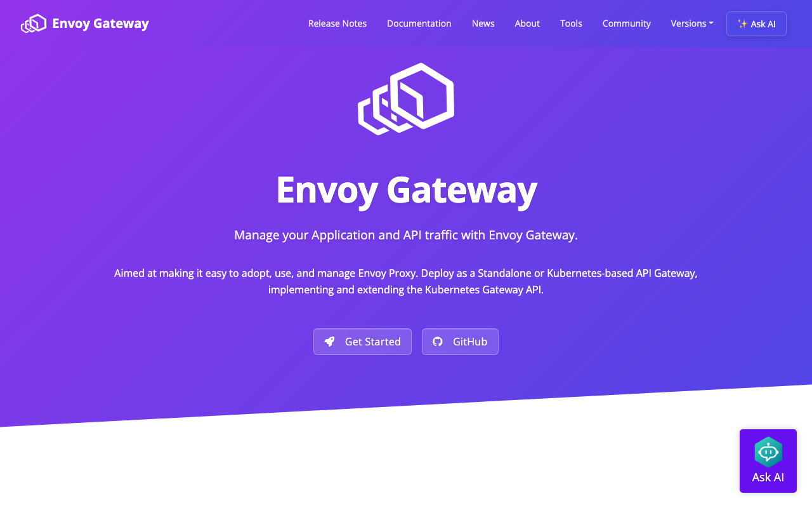Open the floating Ask AI chat widget
The image size is (812, 508).
tap(768, 461)
